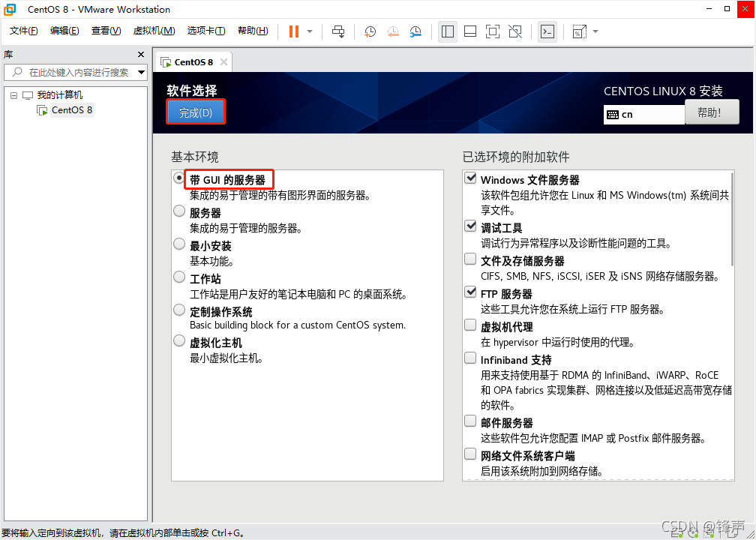Check the 网络文件系统客户端 checkbox

470,454
